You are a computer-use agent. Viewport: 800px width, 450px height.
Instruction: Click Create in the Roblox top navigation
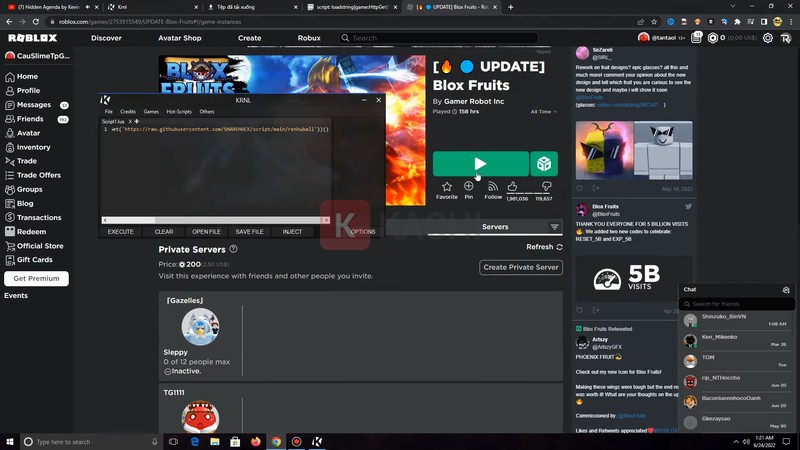click(x=249, y=38)
